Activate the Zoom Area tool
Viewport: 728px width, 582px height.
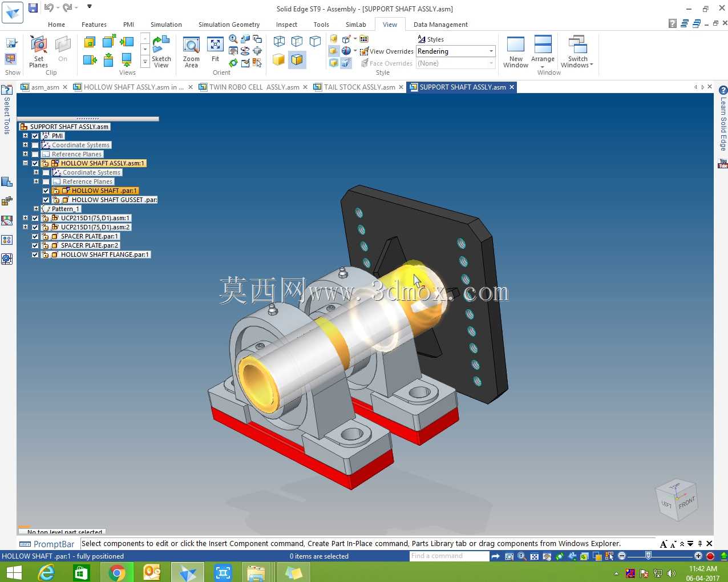191,51
